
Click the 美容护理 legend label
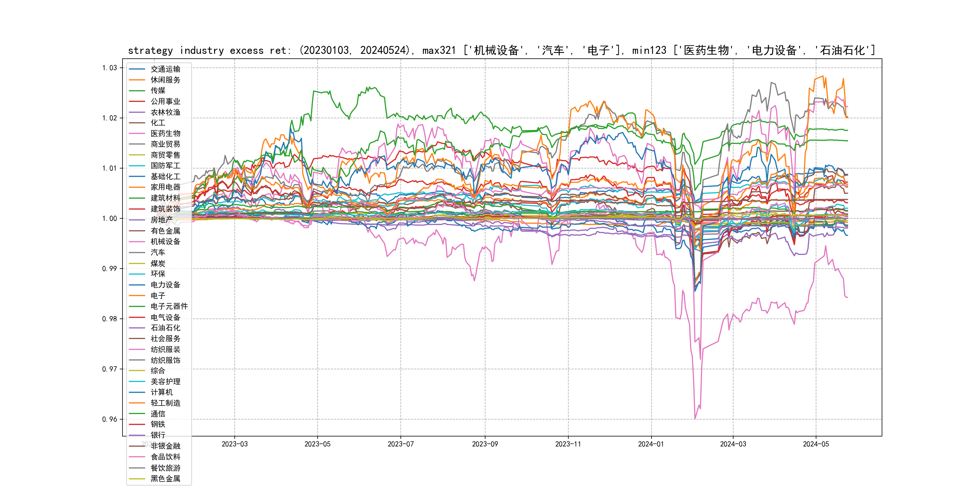(165, 382)
